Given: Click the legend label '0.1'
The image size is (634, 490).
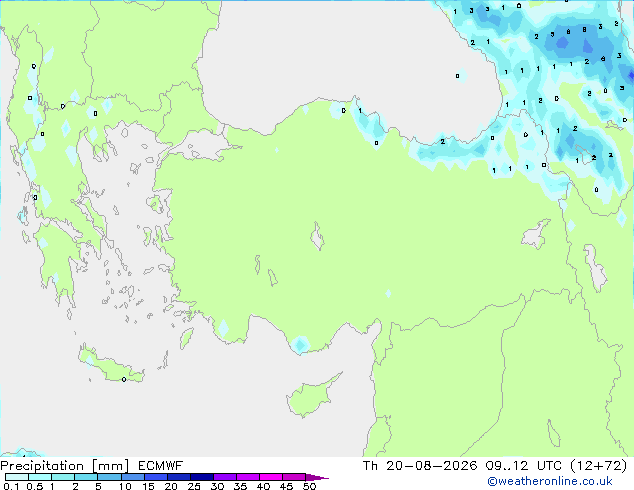Looking at the screenshot, I should coord(11,486).
